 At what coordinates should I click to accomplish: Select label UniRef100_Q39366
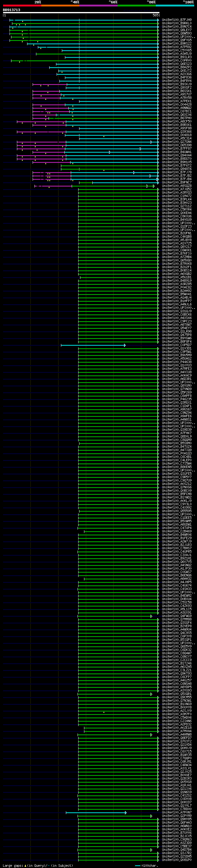coord(177,132)
